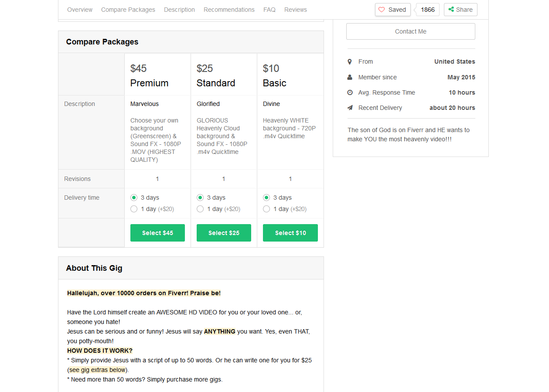Click the share icon next to Share
This screenshot has width=549, height=392.
click(451, 10)
